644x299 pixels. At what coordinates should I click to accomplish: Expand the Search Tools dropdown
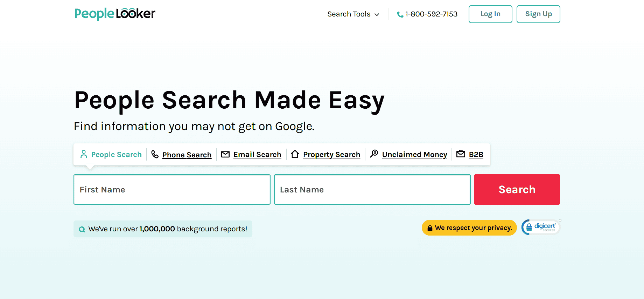(x=349, y=14)
